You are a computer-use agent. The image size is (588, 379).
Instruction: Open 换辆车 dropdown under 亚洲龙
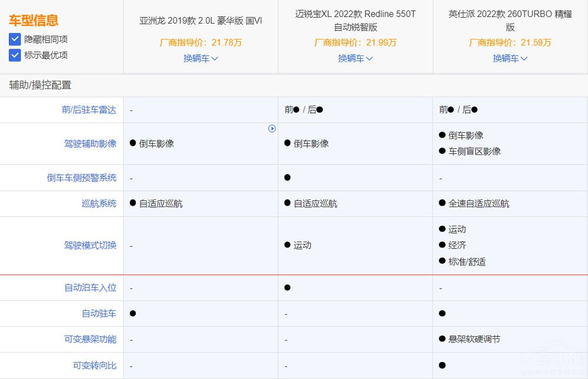(x=198, y=59)
